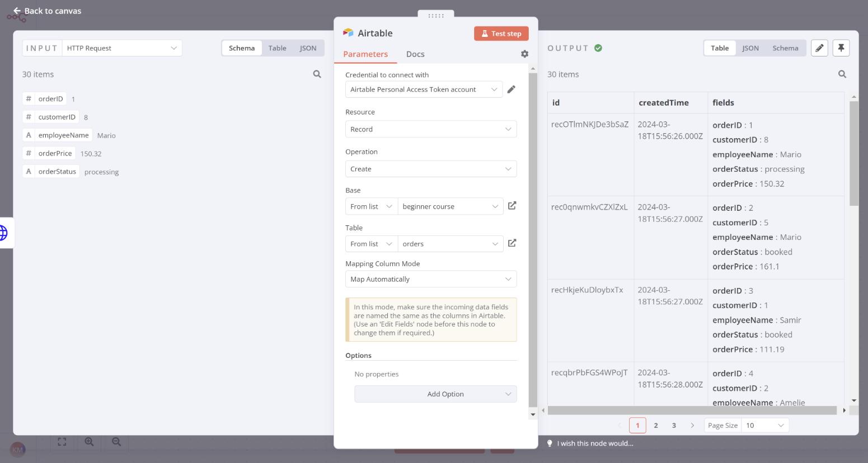The image size is (868, 463).
Task: Go to next output page arrow
Action: 692,426
